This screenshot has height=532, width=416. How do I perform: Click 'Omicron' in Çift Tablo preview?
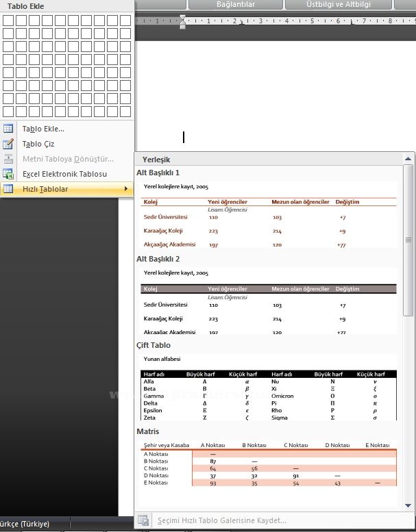coord(282,396)
